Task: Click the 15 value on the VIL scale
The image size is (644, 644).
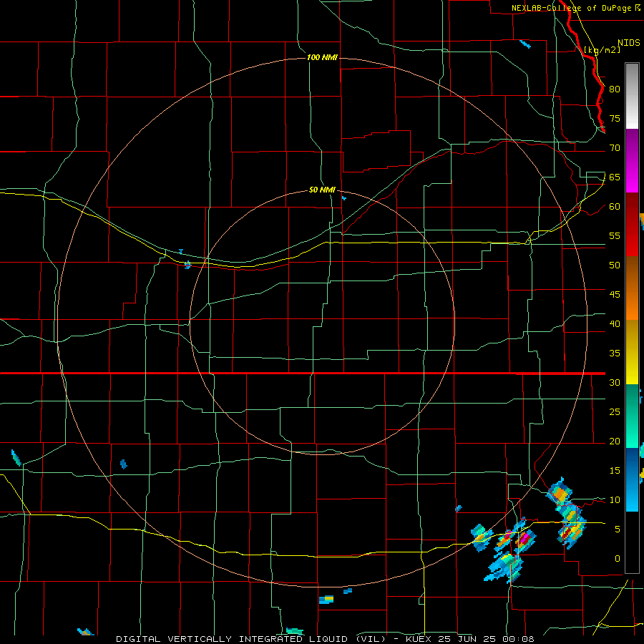Action: click(615, 471)
